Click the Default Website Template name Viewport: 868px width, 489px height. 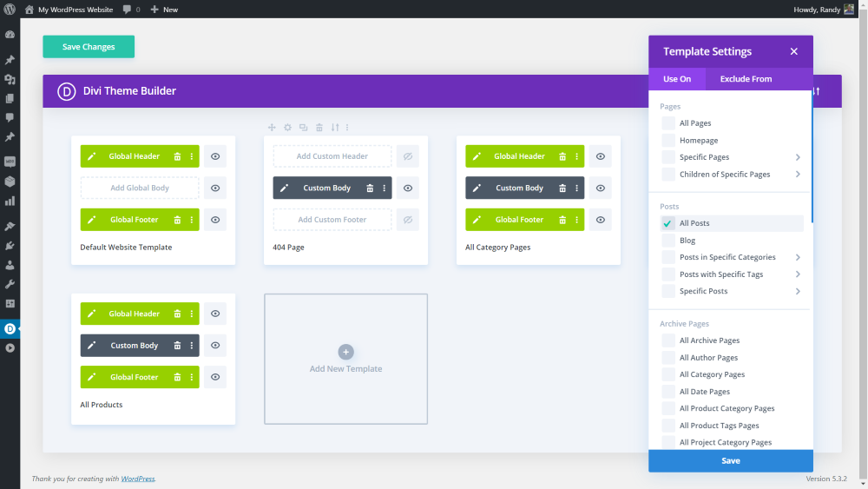coord(126,247)
